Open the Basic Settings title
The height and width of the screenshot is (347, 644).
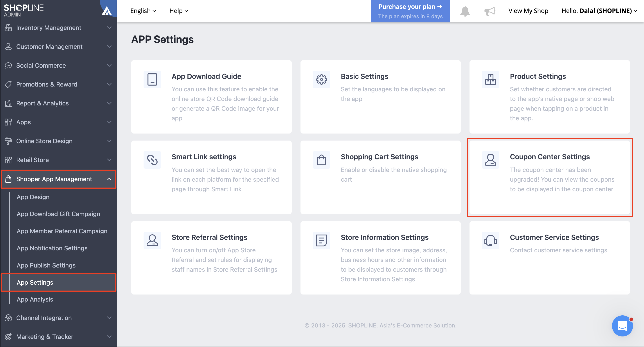click(365, 76)
